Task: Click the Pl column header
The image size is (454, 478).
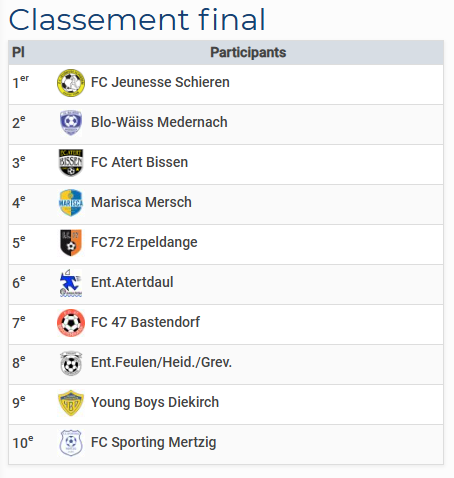Action: pyautogui.click(x=18, y=52)
